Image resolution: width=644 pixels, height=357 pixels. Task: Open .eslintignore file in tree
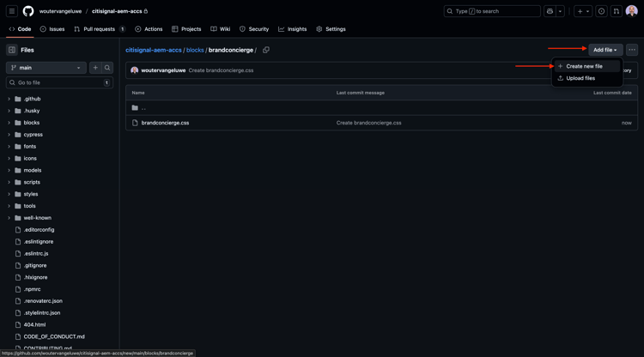[x=38, y=242]
